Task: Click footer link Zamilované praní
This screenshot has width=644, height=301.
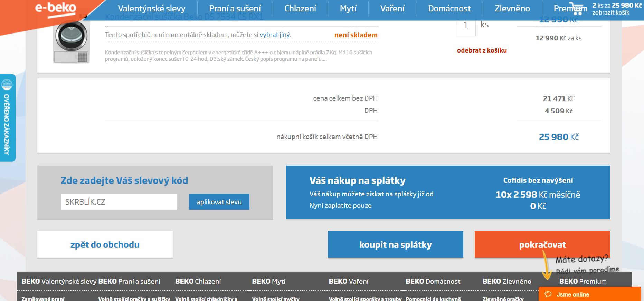Action: click(43, 299)
